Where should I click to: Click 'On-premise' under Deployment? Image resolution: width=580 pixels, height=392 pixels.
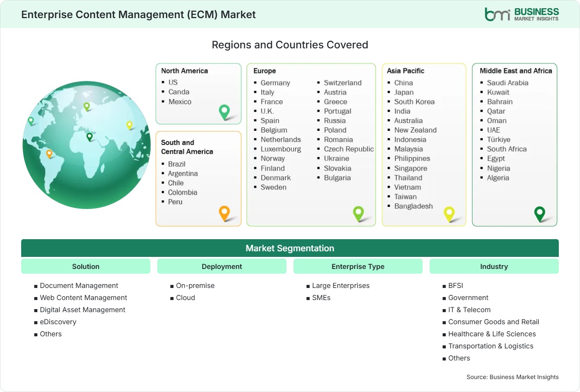[x=195, y=286]
